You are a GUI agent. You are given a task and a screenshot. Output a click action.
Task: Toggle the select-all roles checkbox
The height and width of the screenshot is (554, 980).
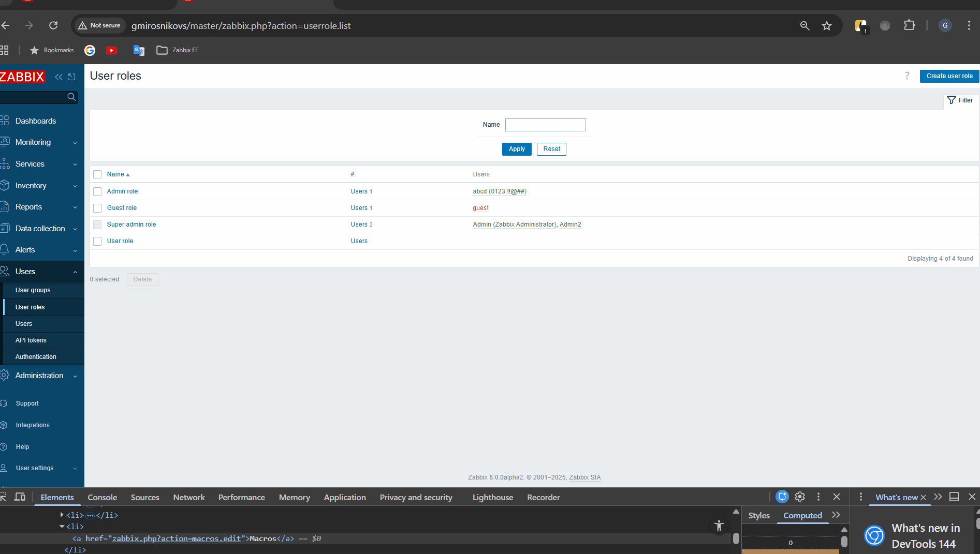tap(97, 174)
